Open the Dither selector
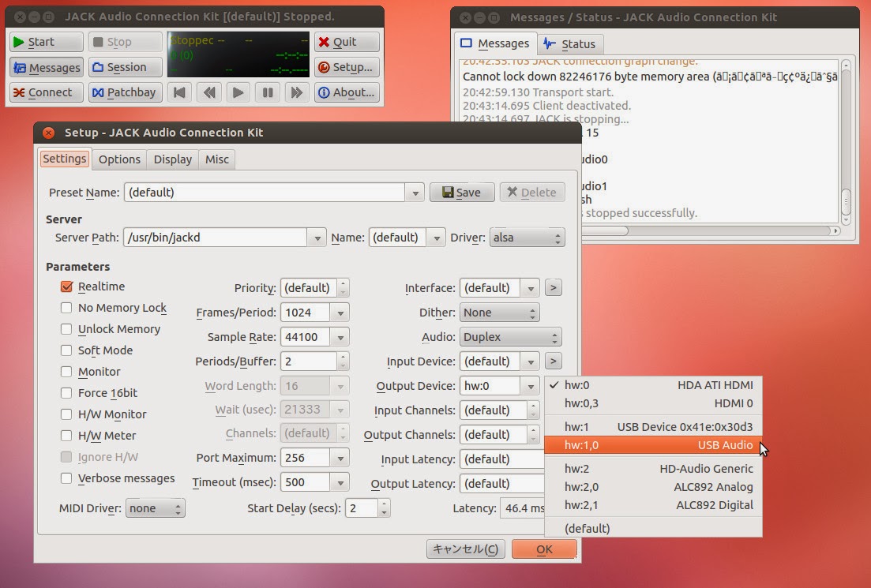Viewport: 871px width, 588px height. (x=499, y=313)
